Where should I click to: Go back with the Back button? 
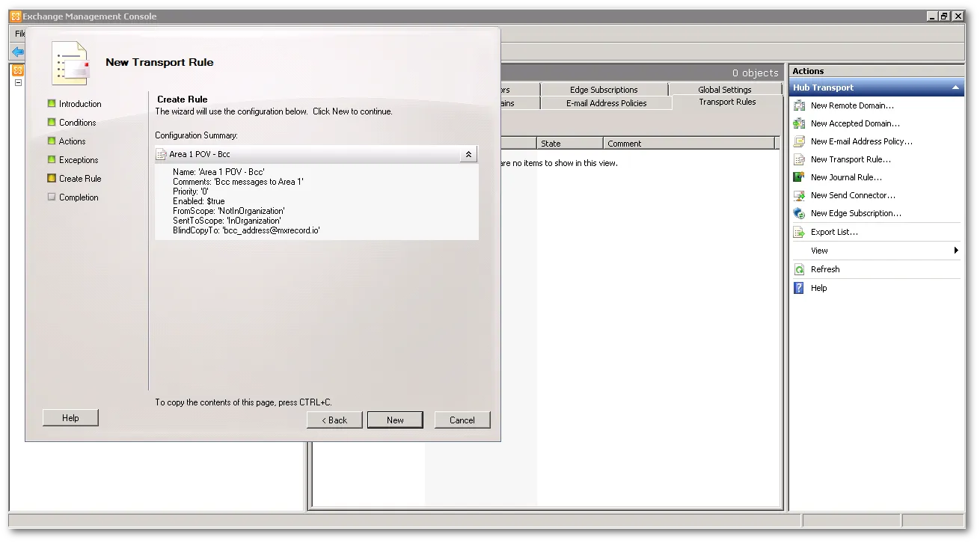point(334,420)
